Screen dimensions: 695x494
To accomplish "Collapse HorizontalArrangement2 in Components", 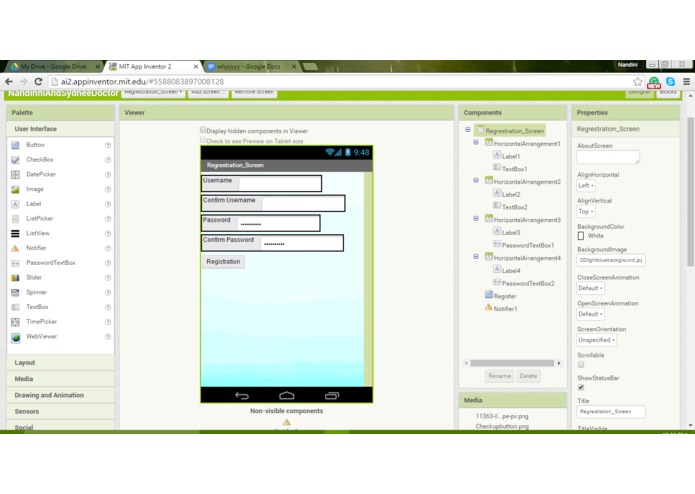I will click(x=476, y=181).
